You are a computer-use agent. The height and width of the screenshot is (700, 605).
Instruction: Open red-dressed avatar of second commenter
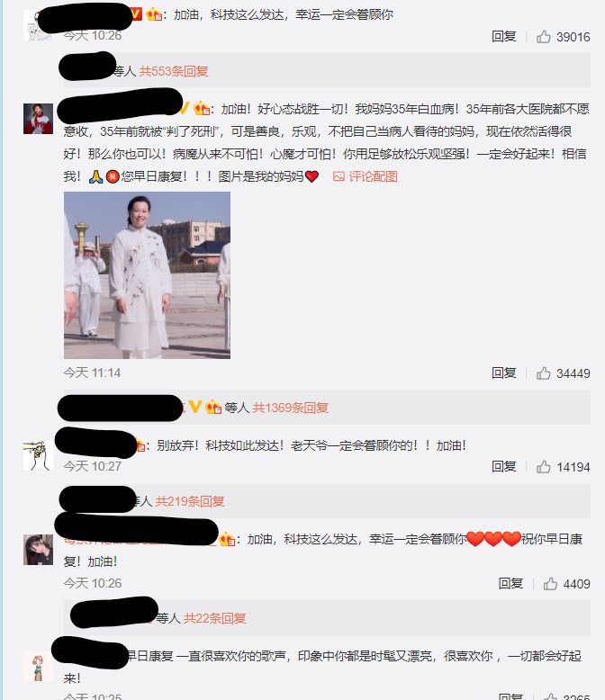tap(38, 118)
